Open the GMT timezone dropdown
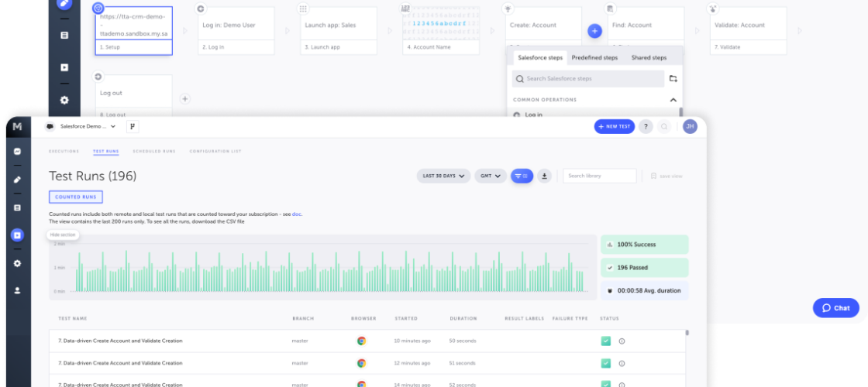 491,176
